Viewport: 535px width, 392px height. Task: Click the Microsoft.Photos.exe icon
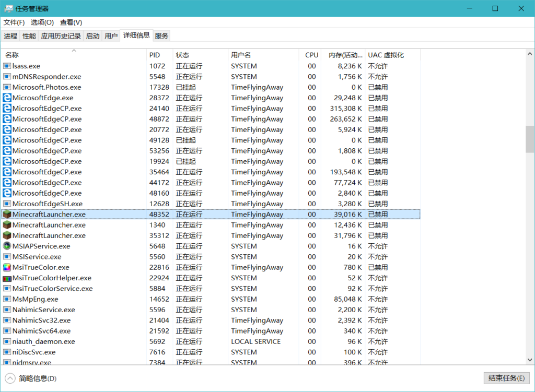(7, 87)
